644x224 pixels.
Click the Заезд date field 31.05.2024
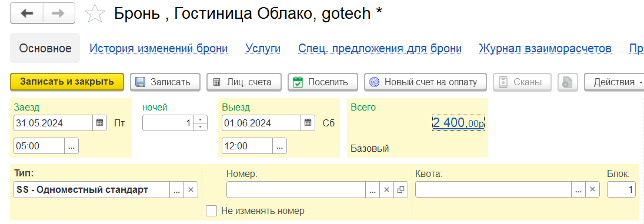(54, 123)
